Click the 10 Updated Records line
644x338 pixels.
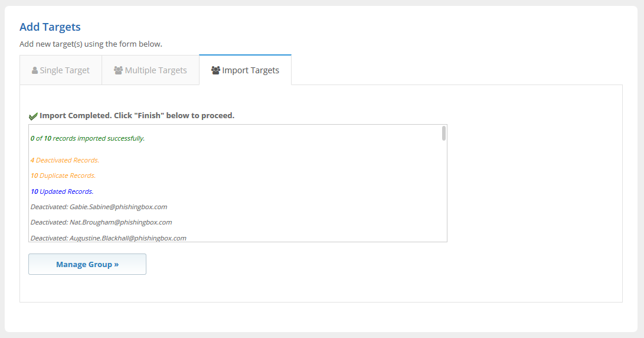click(x=62, y=191)
